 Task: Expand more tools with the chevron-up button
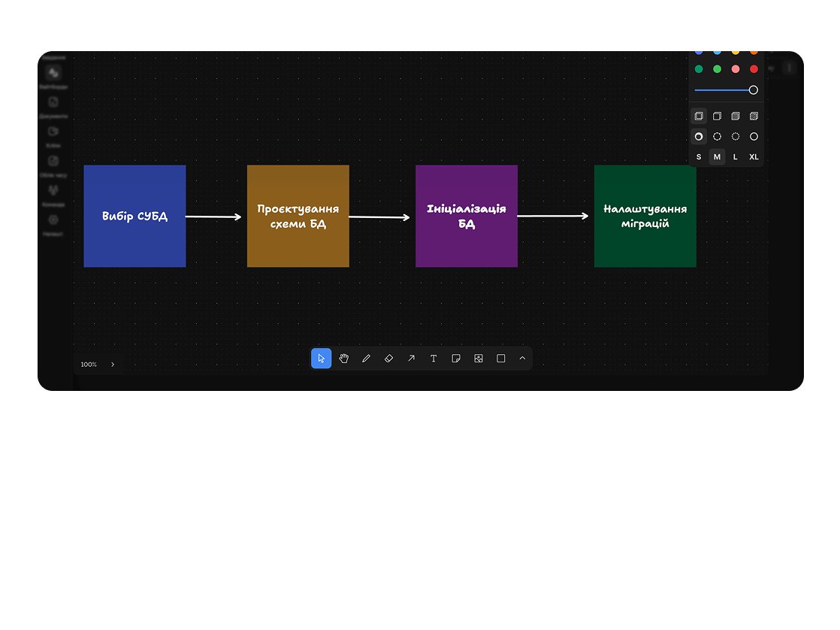(523, 359)
